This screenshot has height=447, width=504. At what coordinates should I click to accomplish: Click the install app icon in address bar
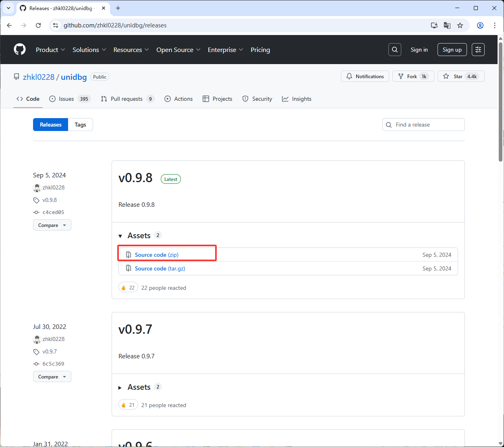(x=434, y=25)
